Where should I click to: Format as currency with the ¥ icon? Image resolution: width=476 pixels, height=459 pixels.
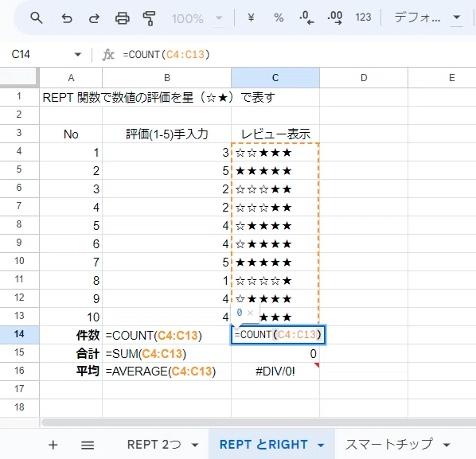tap(251, 18)
